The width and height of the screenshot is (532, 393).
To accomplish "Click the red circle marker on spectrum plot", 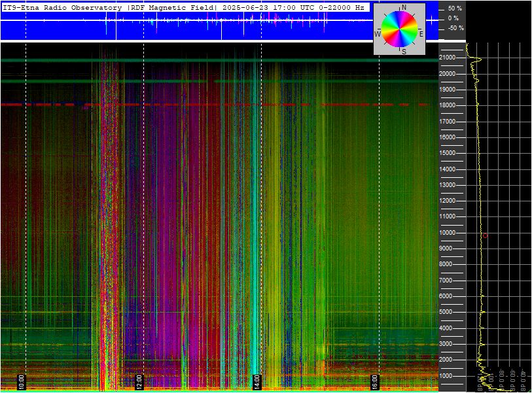I will tap(485, 235).
